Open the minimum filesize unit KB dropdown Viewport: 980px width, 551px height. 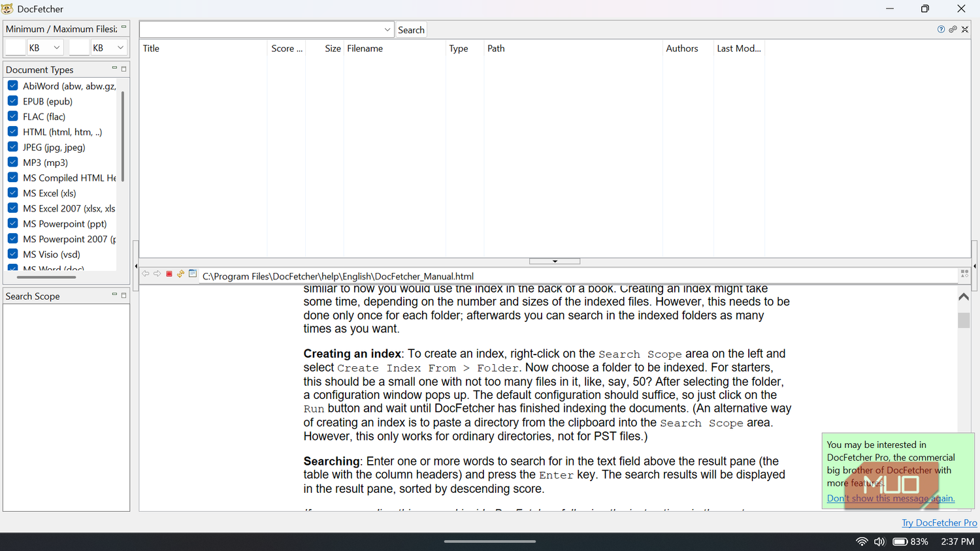coord(44,48)
